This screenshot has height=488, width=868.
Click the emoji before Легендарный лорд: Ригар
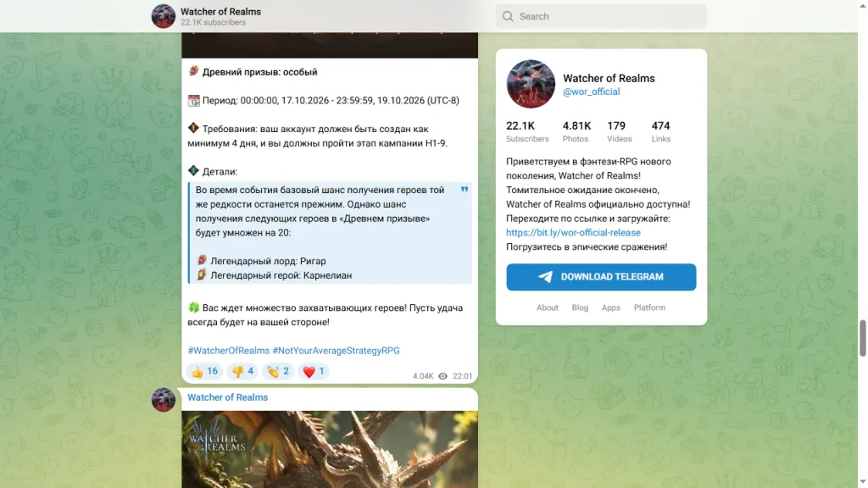(202, 260)
